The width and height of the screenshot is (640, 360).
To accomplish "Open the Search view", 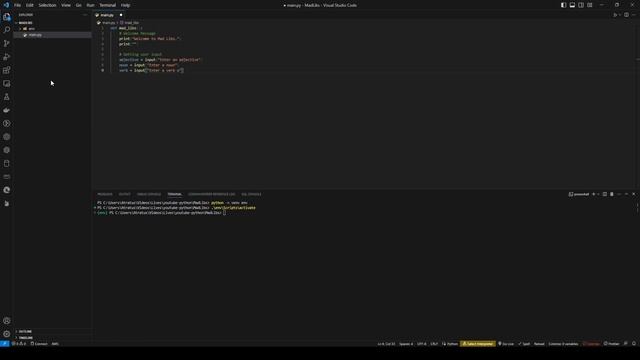I will (7, 30).
